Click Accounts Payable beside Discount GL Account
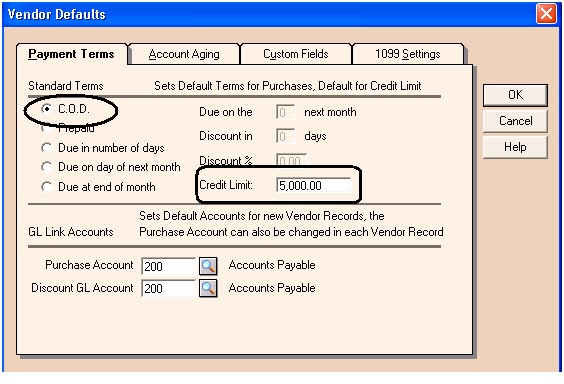The width and height of the screenshot is (564, 384). [x=272, y=288]
